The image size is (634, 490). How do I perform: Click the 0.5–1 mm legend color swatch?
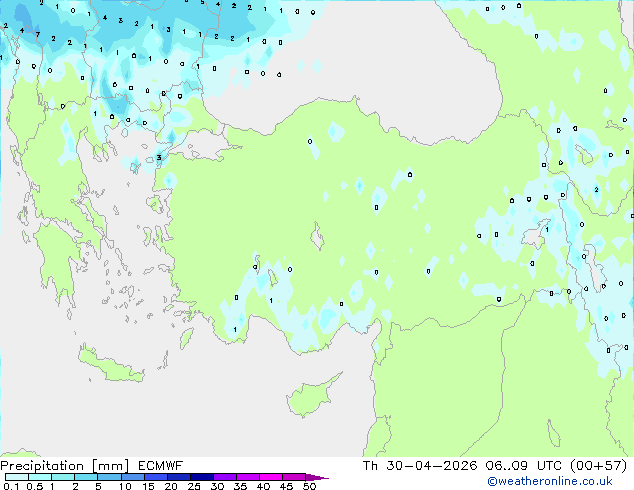pos(40,477)
